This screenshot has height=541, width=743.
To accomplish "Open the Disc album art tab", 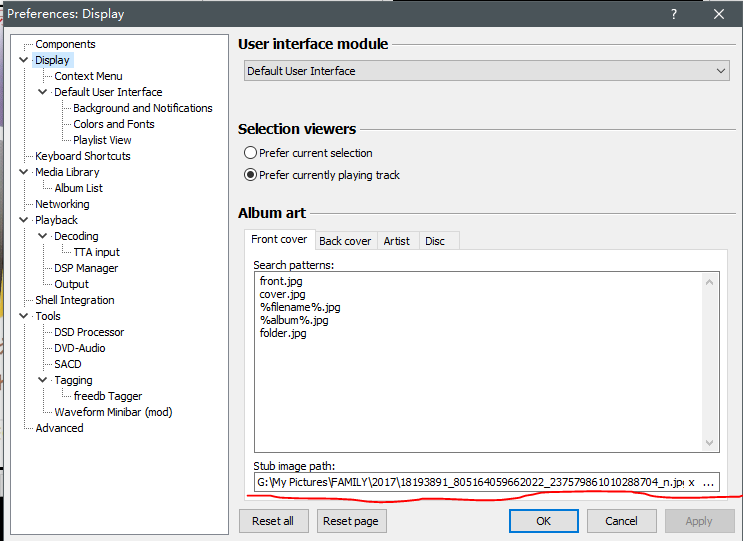I will point(435,241).
